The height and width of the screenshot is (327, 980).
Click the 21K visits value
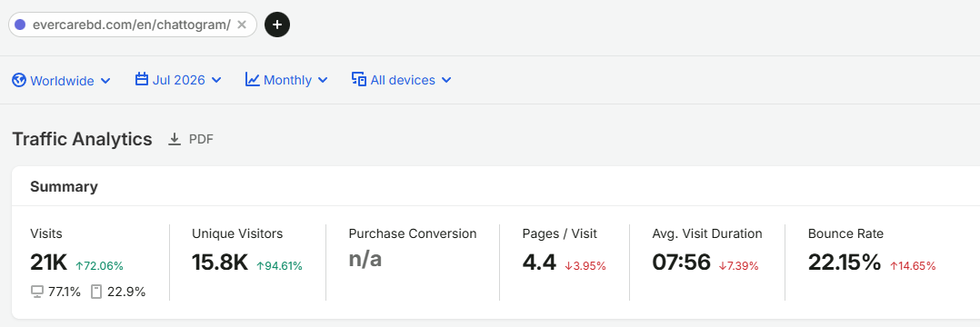click(49, 263)
